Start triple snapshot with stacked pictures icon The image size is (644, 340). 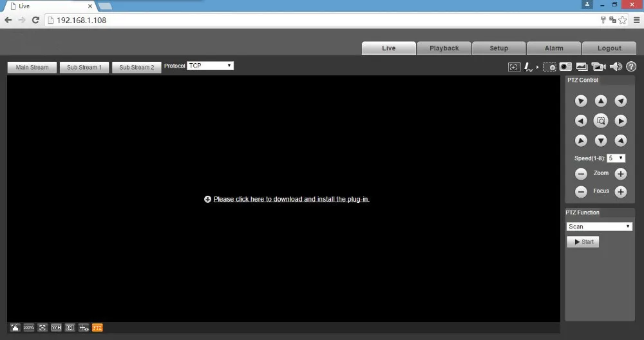click(582, 67)
